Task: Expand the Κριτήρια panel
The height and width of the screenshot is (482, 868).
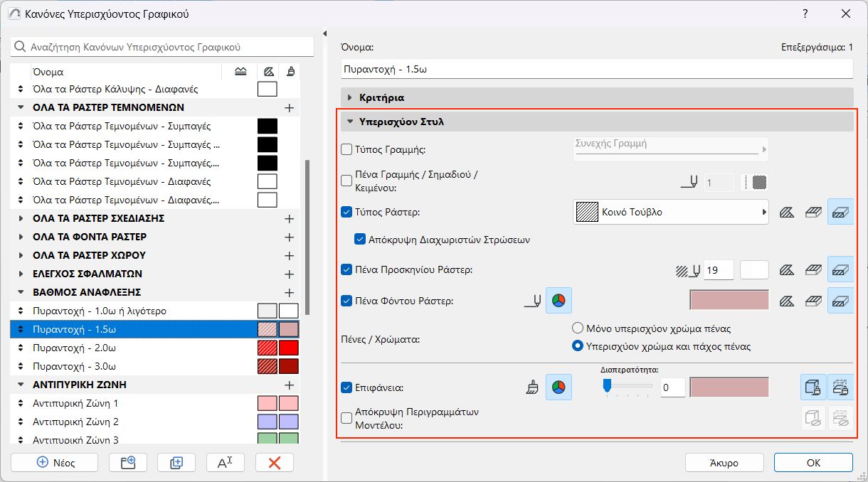Action: coord(350,97)
